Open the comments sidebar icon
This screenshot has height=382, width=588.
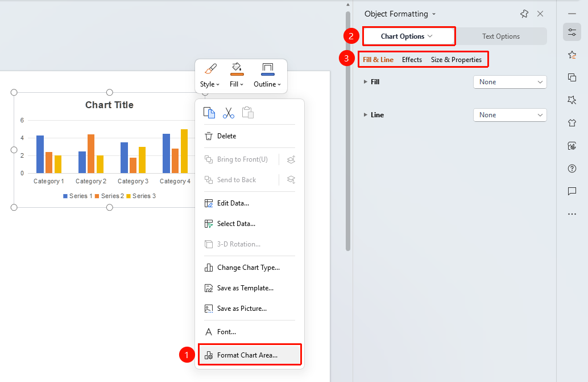pos(572,191)
